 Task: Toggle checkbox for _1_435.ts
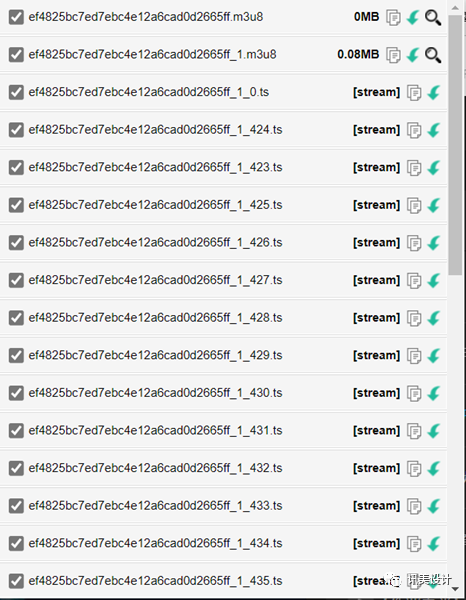[16, 580]
